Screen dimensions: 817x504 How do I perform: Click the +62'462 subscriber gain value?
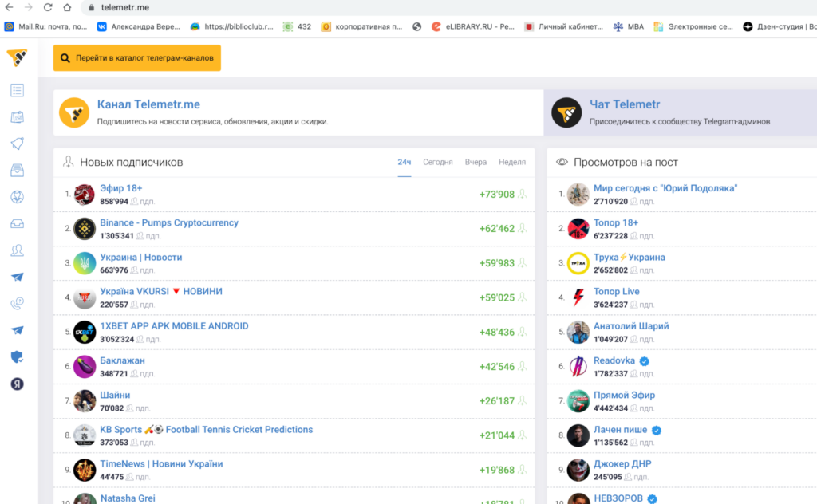click(496, 229)
